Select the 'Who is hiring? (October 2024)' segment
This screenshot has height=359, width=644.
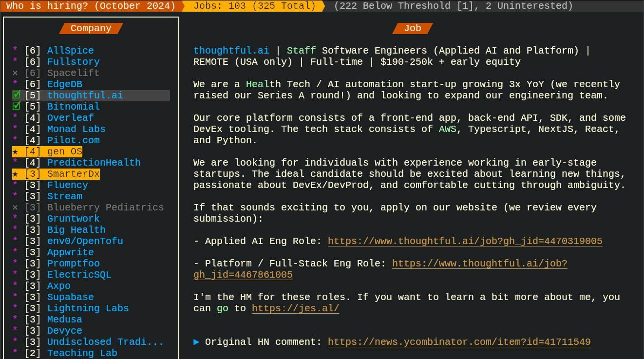pyautogui.click(x=91, y=6)
